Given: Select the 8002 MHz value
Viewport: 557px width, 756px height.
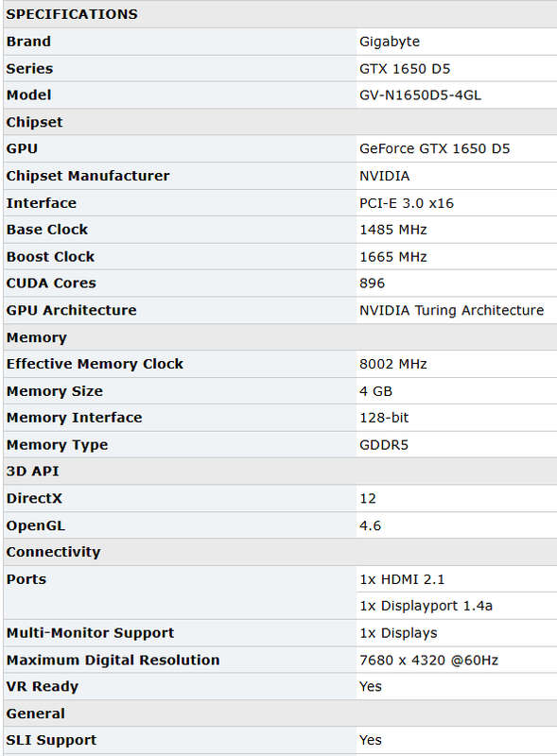Looking at the screenshot, I should coord(393,364).
